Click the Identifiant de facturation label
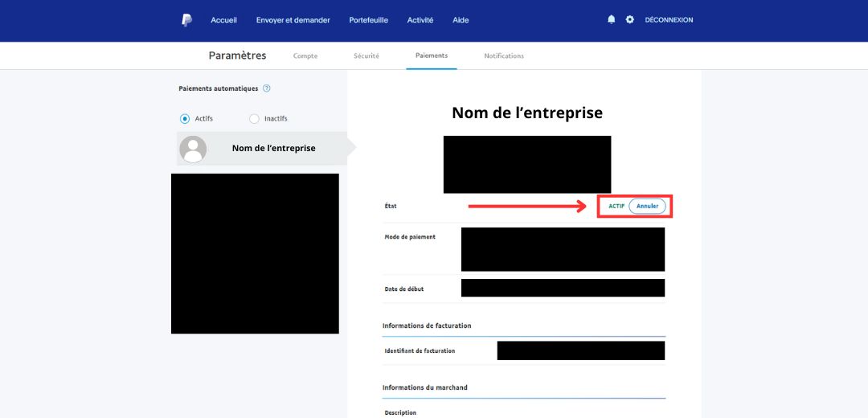Viewport: 868px width, 418px height. pyautogui.click(x=420, y=351)
